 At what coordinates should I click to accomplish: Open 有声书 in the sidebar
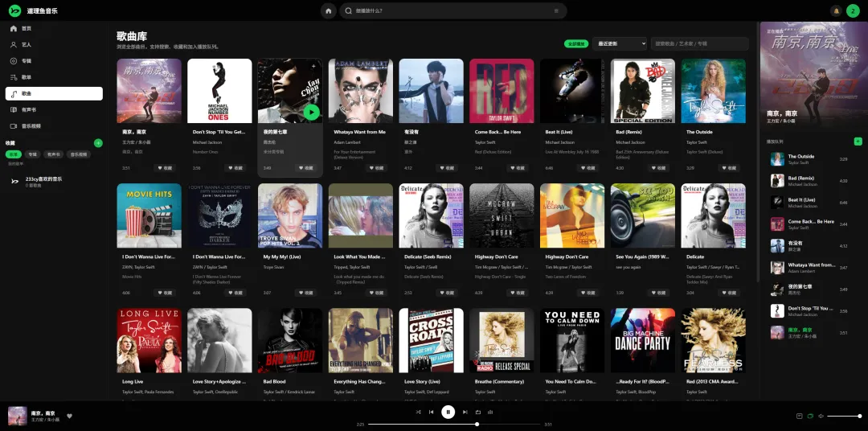[54, 109]
